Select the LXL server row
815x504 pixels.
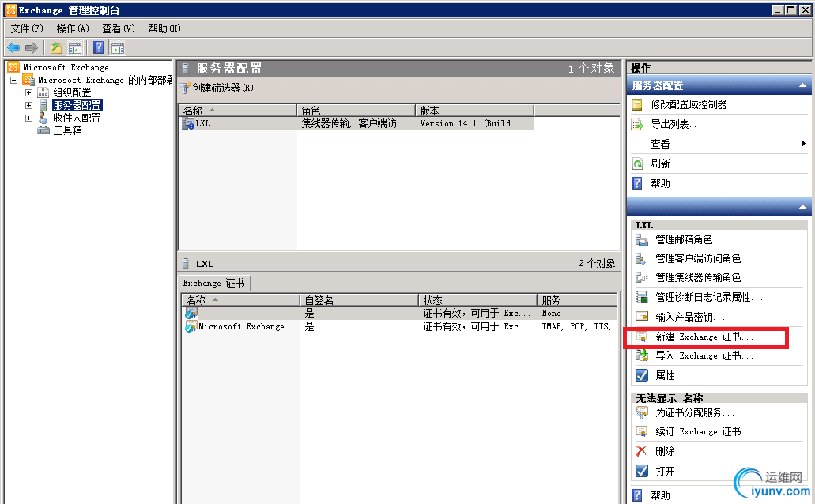(x=357, y=124)
